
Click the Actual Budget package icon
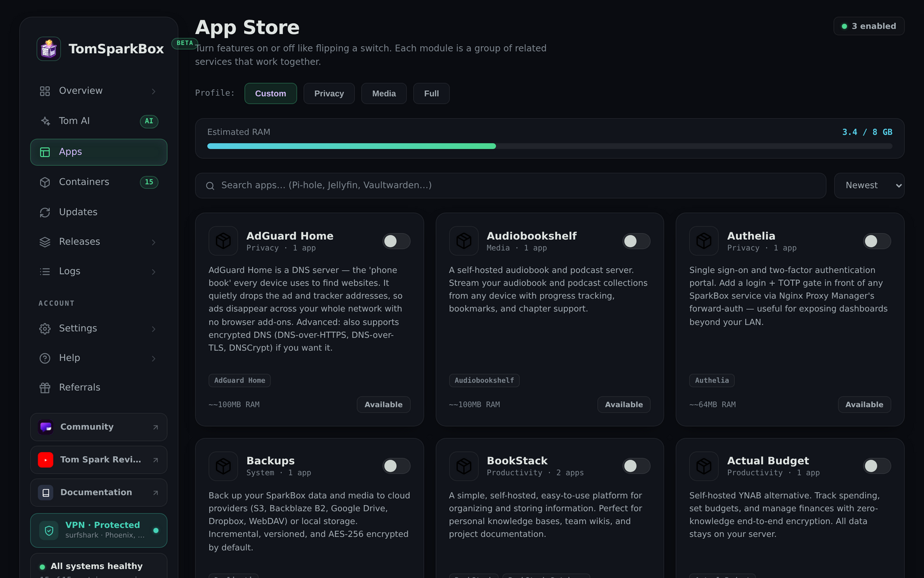[704, 466]
